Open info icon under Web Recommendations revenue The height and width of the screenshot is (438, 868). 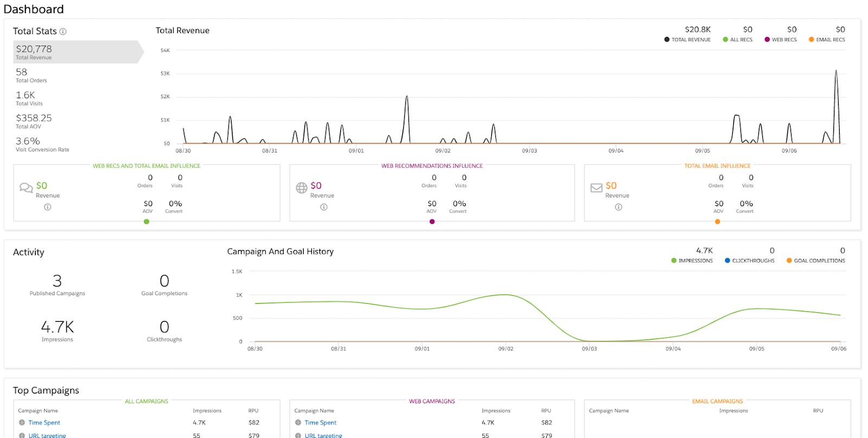pyautogui.click(x=324, y=207)
